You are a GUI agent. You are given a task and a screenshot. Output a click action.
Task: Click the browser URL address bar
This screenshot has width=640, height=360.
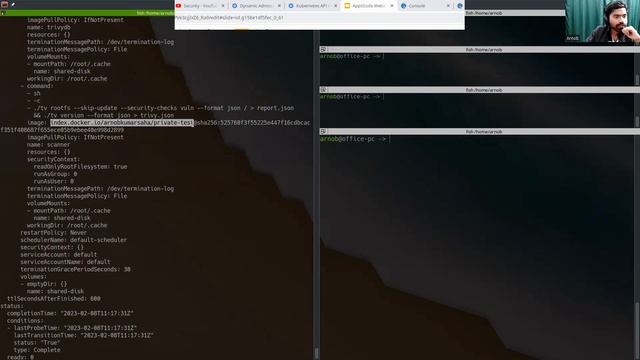coord(320,18)
